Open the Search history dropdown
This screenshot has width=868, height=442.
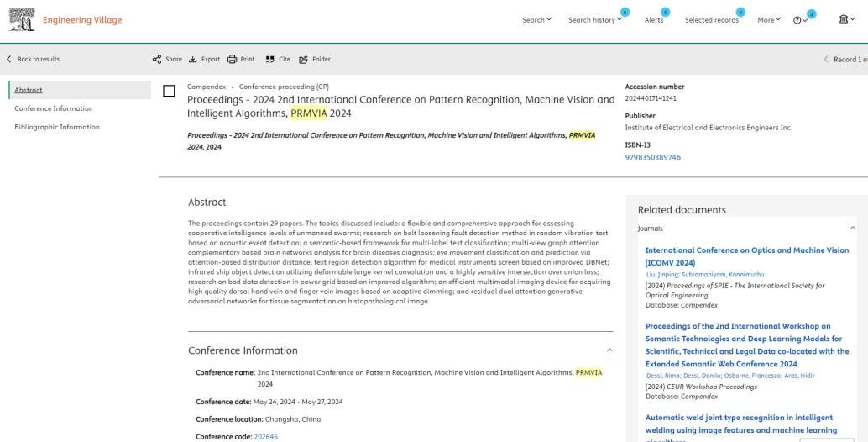click(595, 20)
